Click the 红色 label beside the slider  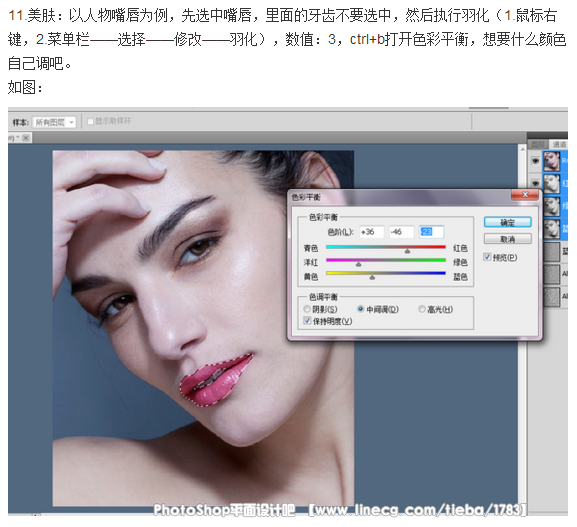point(460,248)
